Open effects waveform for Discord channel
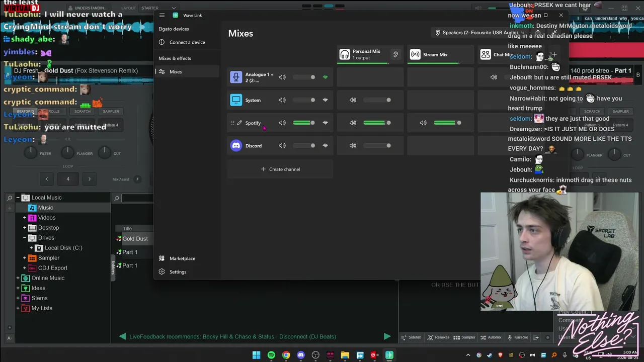Image resolution: width=644 pixels, height=362 pixels. (x=325, y=146)
